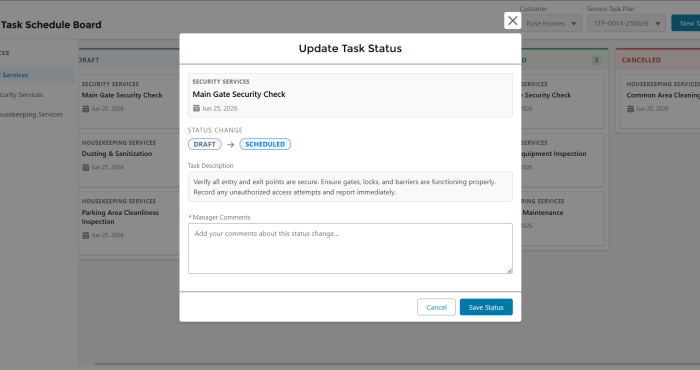700x370 pixels.
Task: Focus the Manager Comments text area
Action: [350, 249]
